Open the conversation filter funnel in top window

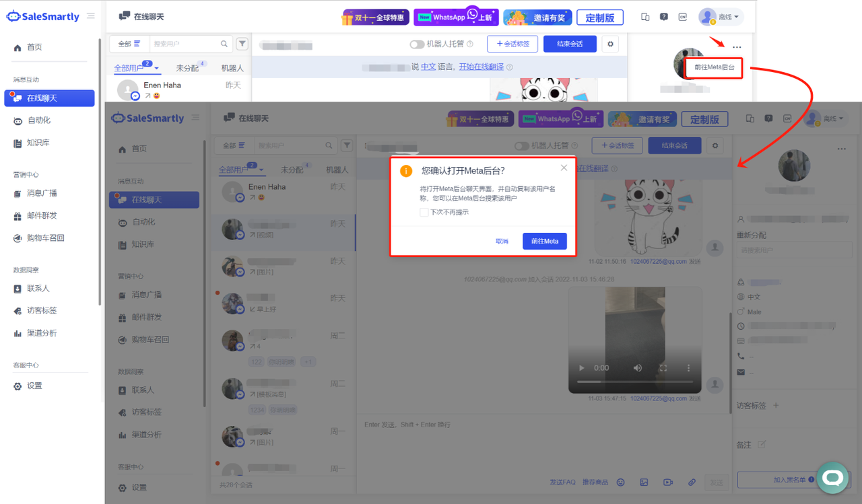click(x=242, y=44)
